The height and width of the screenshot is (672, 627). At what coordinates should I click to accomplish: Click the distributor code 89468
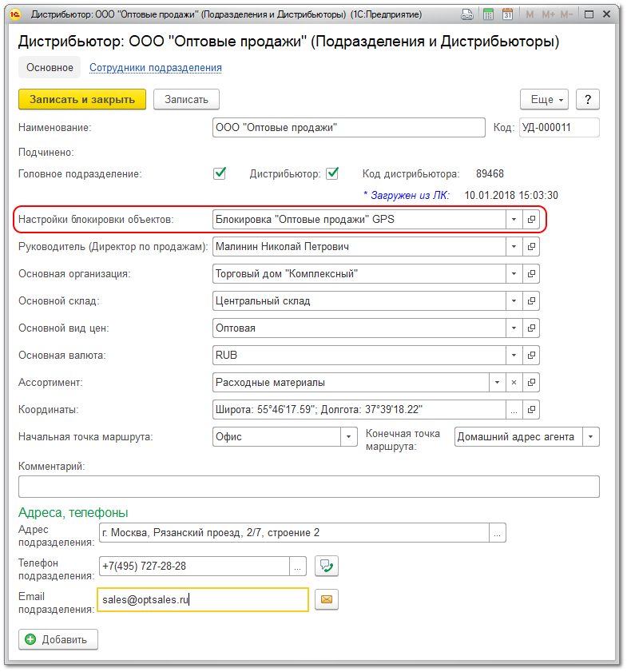[x=490, y=173]
